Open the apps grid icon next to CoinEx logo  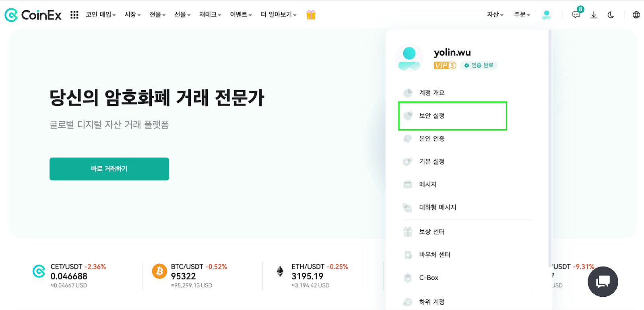coord(74,14)
